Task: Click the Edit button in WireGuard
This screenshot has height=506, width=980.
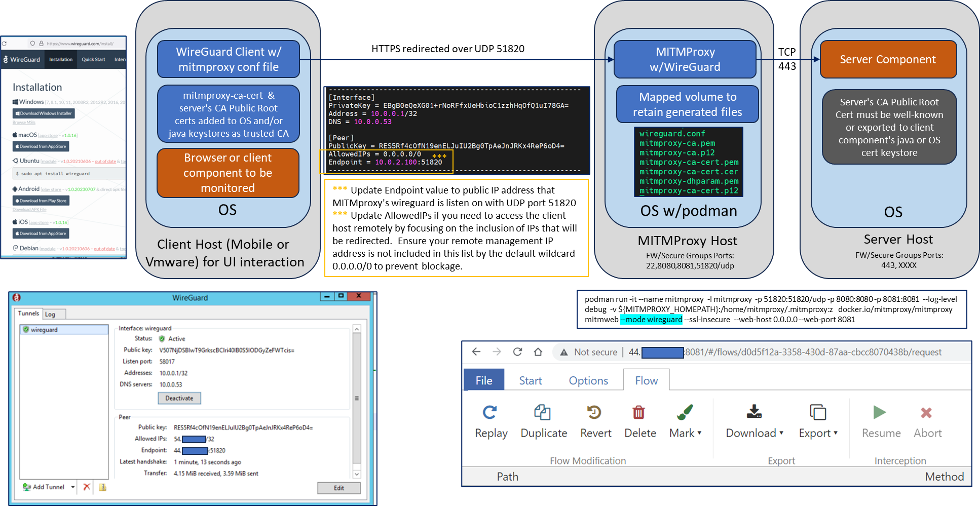Action: click(338, 488)
